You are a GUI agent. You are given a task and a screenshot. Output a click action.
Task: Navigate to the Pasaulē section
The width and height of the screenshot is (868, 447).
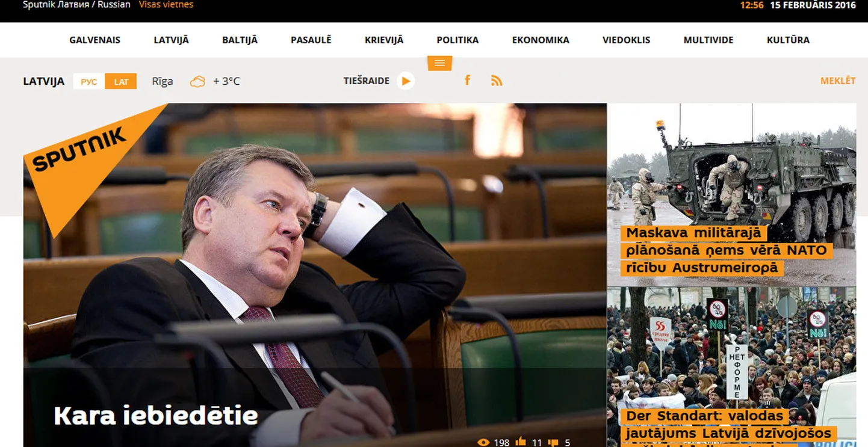pos(311,40)
